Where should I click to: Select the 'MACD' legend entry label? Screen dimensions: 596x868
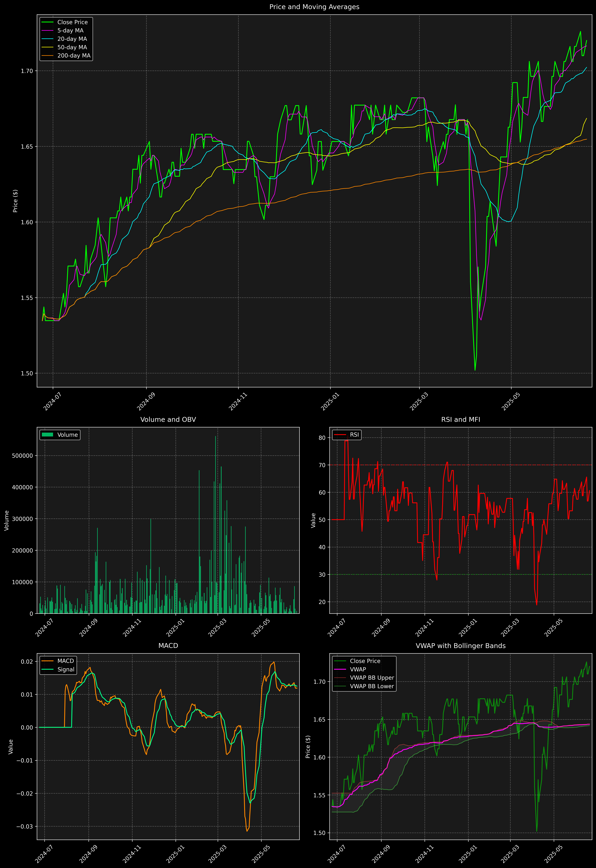tap(66, 661)
